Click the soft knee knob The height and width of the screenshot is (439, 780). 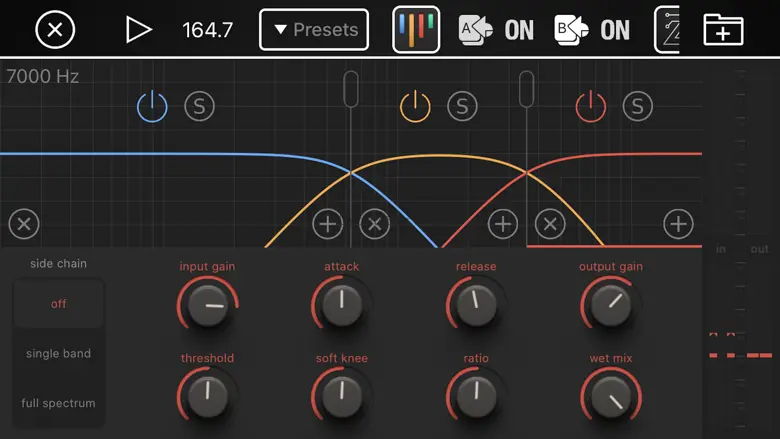coord(342,396)
